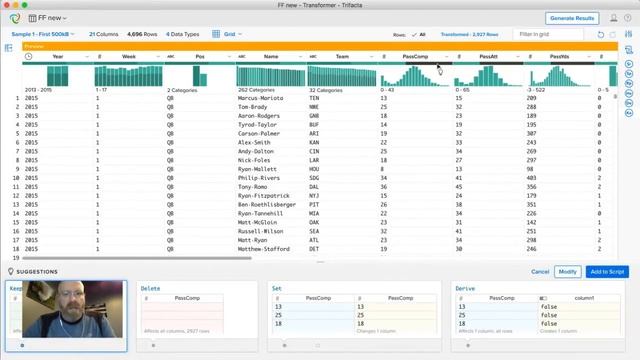640x360 pixels.
Task: Click the first circular transform icon
Action: coord(629,64)
